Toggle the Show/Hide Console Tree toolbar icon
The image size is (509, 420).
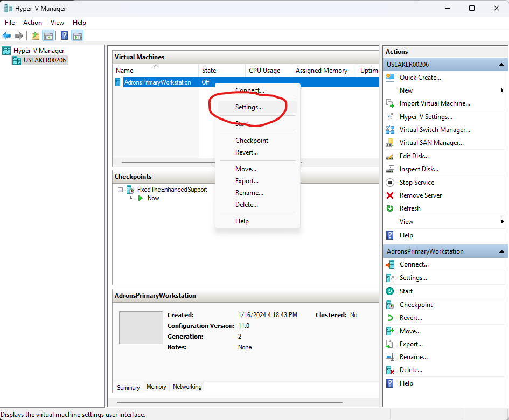[48, 36]
